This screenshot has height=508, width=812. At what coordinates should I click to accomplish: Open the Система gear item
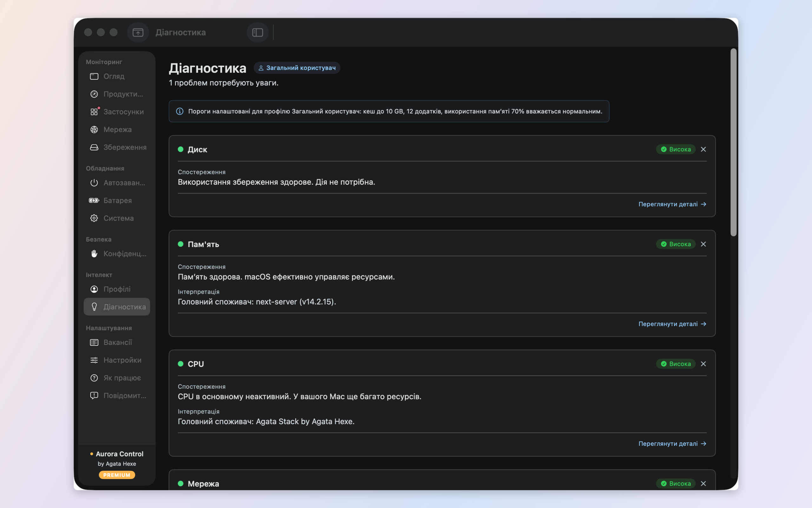click(x=117, y=218)
